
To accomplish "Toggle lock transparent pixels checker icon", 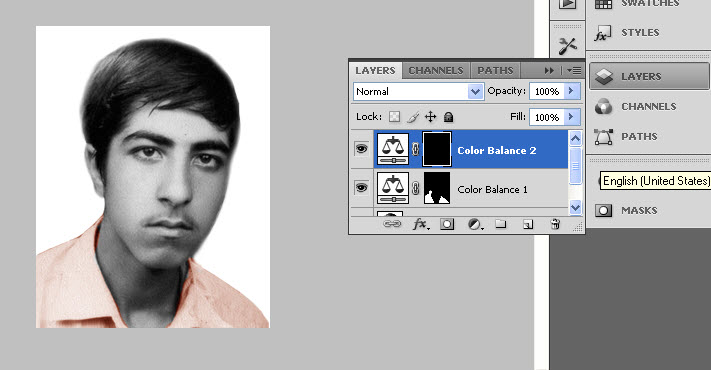I will coord(394,117).
